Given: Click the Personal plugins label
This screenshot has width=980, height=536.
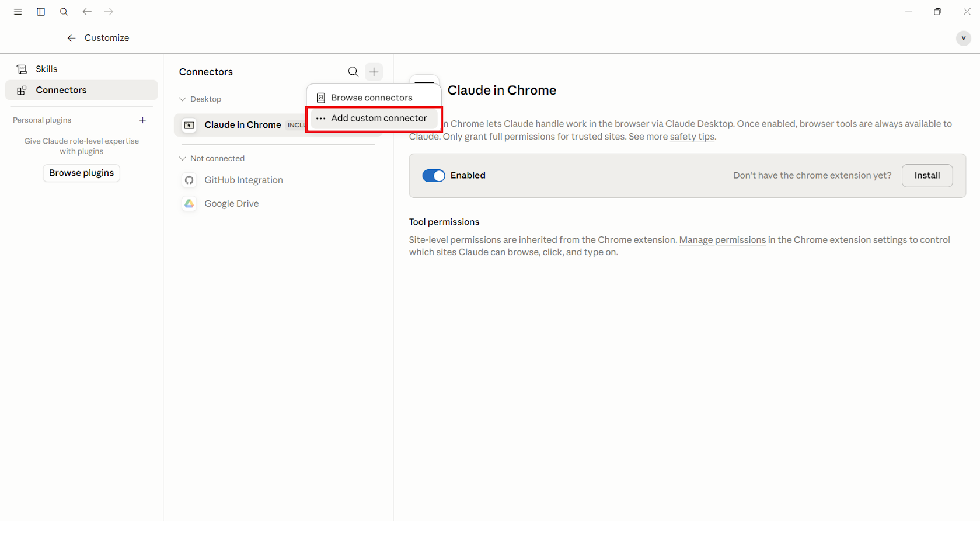Looking at the screenshot, I should [x=42, y=120].
